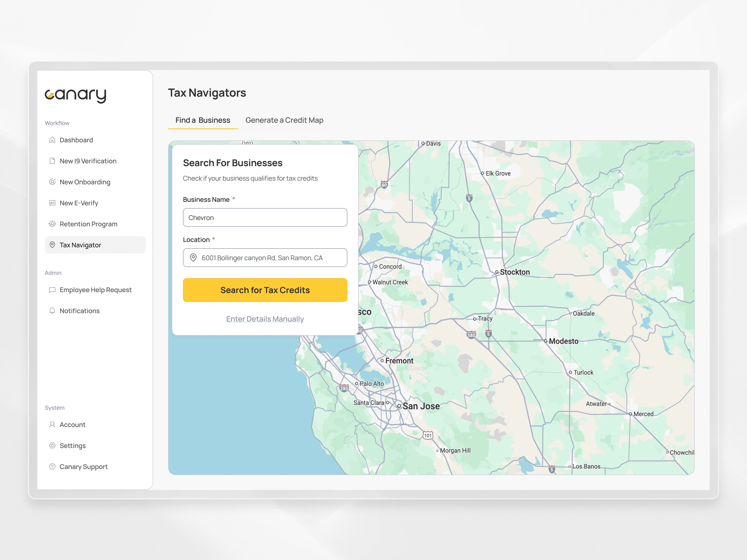Viewport: 747px width, 560px height.
Task: Select the Find a Business tab
Action: click(203, 120)
